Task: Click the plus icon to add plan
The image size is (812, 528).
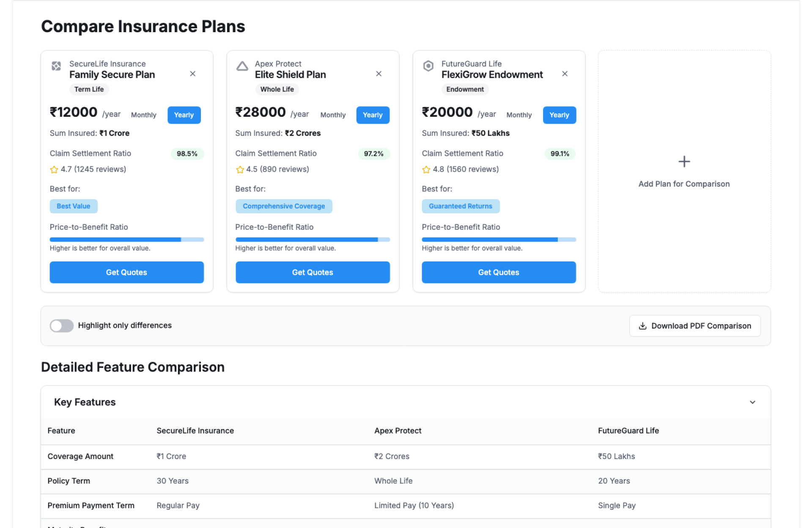Action: [x=684, y=162]
